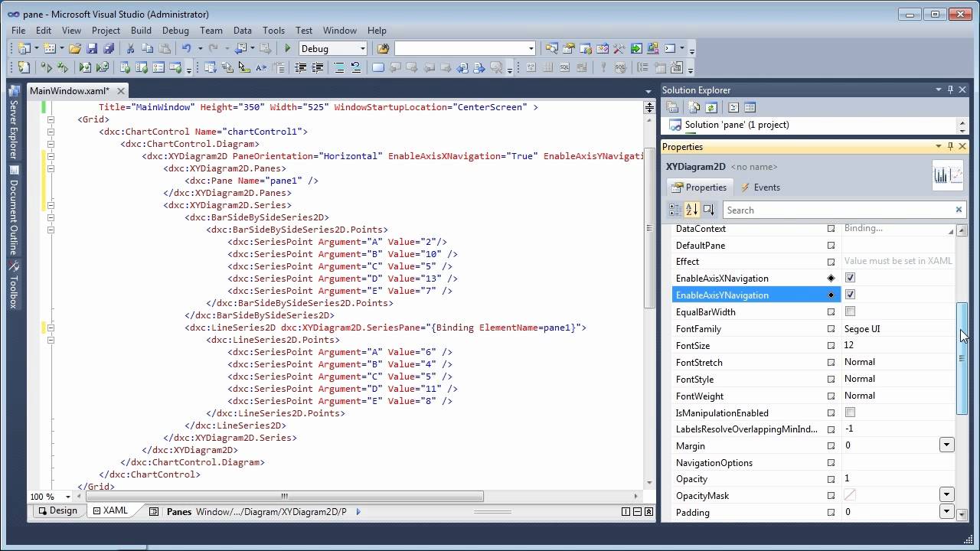Open the Debug menu
980x551 pixels.
(175, 31)
